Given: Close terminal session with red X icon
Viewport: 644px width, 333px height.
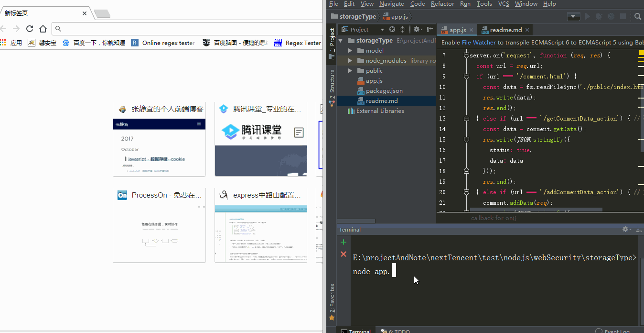Looking at the screenshot, I should pyautogui.click(x=343, y=254).
